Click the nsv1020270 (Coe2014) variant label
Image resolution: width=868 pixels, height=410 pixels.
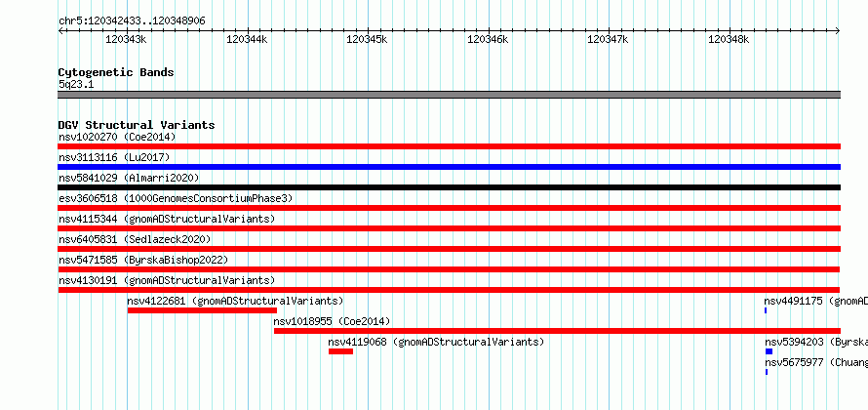tap(117, 137)
